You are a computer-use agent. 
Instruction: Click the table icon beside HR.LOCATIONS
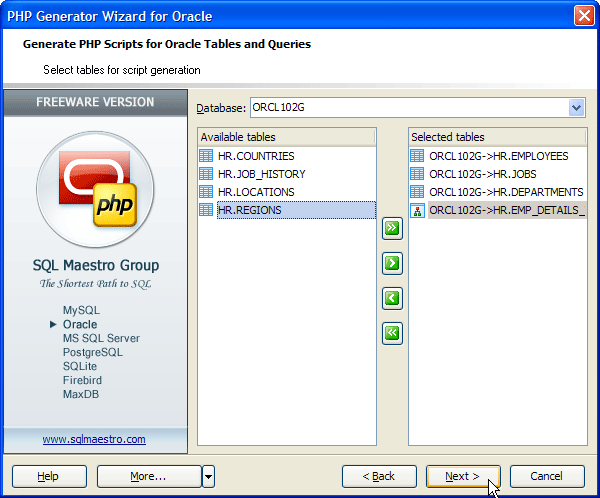[206, 192]
